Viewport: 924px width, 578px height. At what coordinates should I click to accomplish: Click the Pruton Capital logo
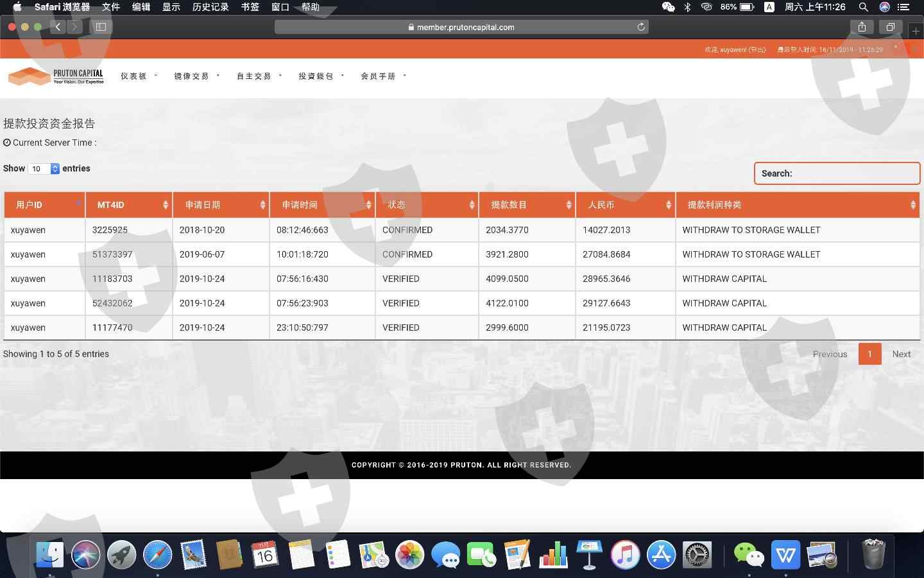tap(56, 76)
